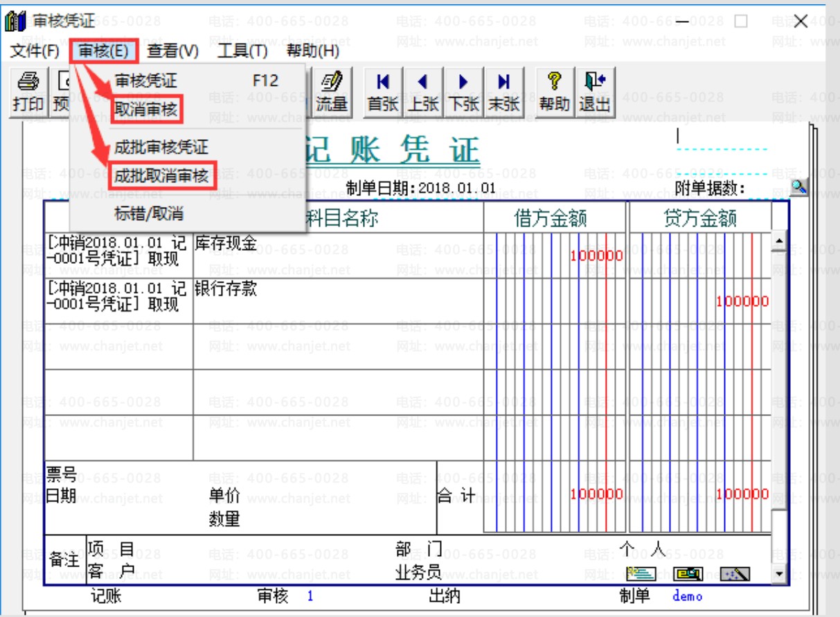Viewport: 840px width, 617px height.
Task: Click the 备注 label
Action: [64, 560]
